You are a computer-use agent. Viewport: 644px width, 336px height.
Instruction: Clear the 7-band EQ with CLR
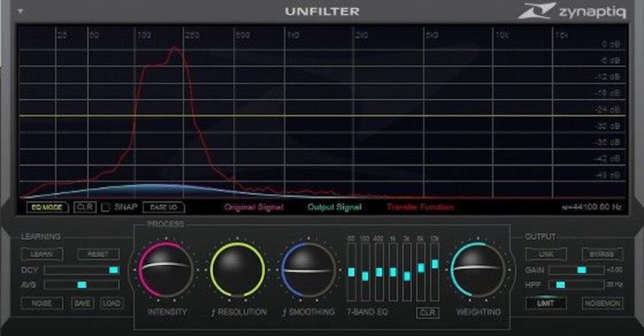[427, 313]
